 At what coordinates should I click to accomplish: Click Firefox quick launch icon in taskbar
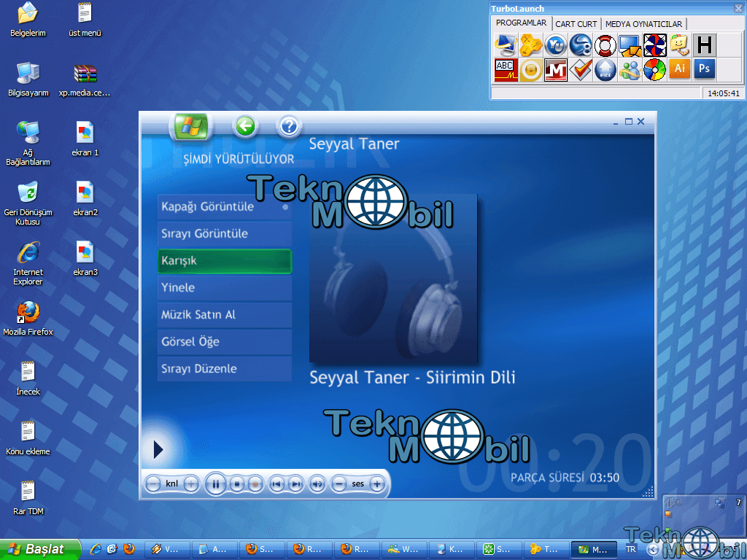pyautogui.click(x=128, y=549)
